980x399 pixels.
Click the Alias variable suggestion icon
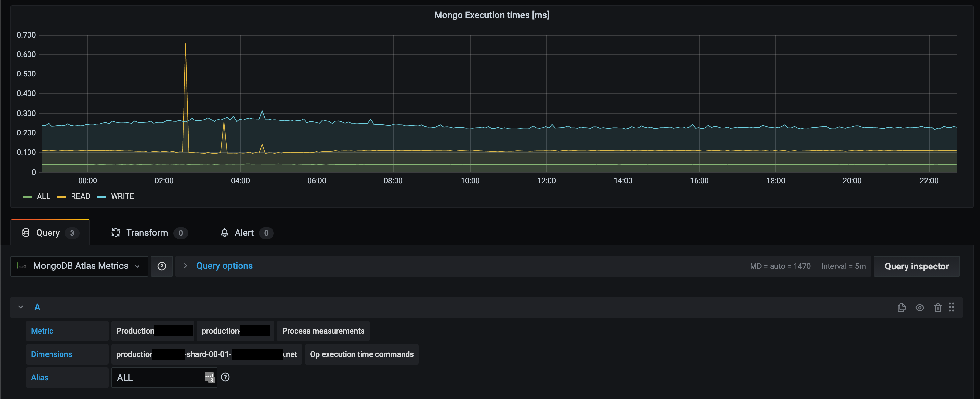[x=209, y=377]
